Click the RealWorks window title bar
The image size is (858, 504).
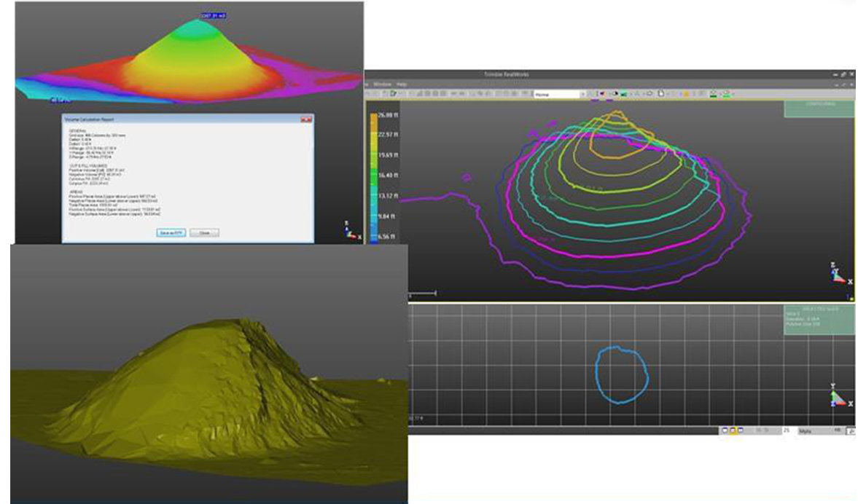point(610,74)
